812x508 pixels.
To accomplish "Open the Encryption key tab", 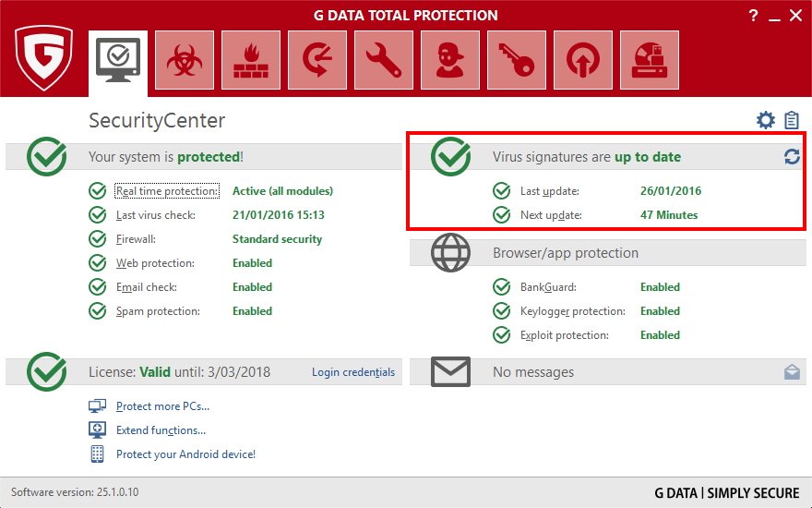I will coord(517,60).
